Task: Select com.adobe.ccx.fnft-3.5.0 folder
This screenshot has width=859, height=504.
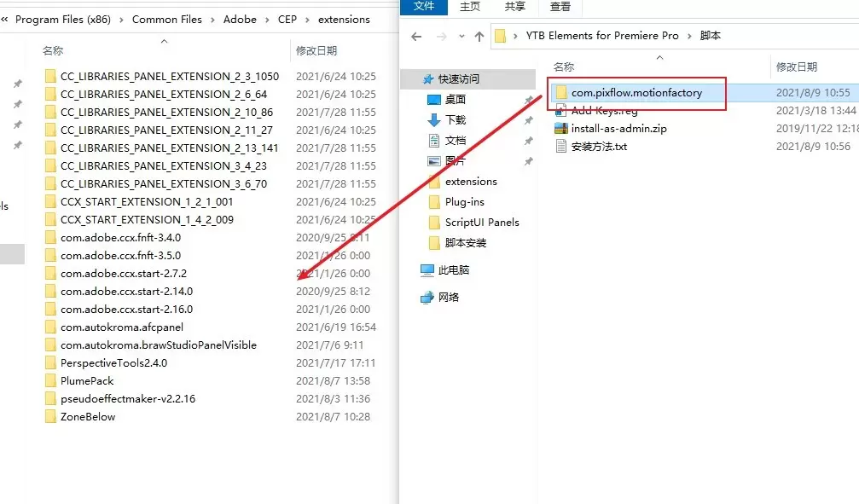Action: 113,256
